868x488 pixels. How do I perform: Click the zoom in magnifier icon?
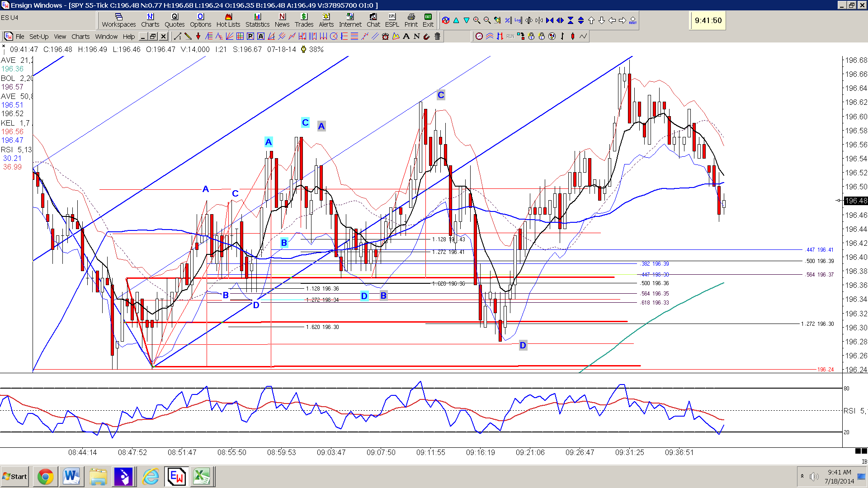(476, 20)
